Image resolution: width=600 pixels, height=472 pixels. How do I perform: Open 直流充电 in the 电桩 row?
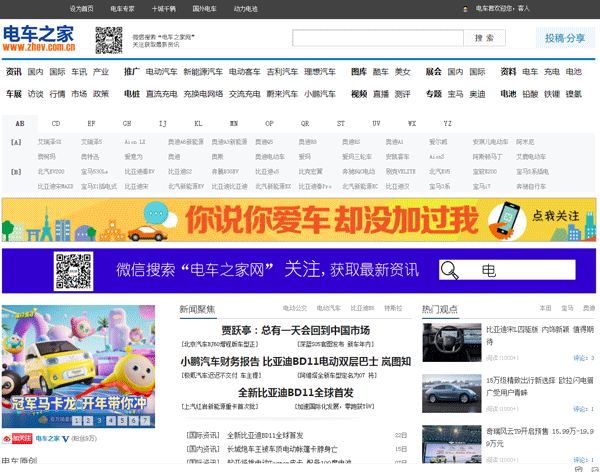(161, 94)
